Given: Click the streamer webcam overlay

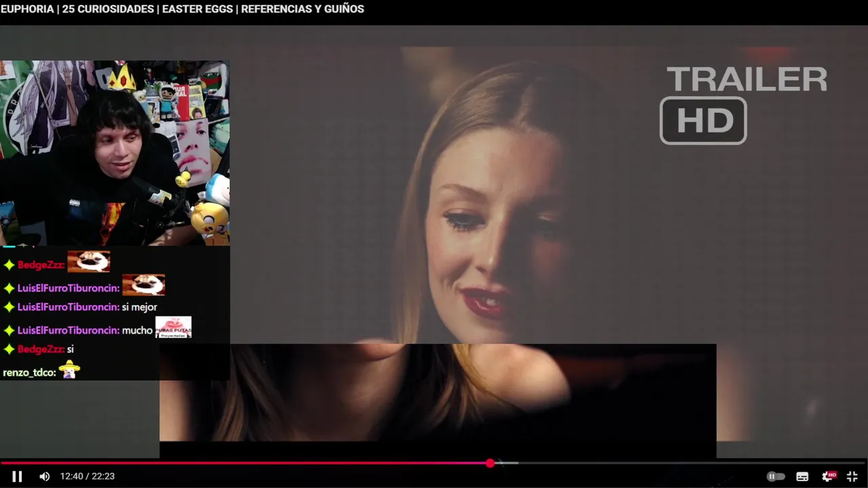Looking at the screenshot, I should [115, 153].
